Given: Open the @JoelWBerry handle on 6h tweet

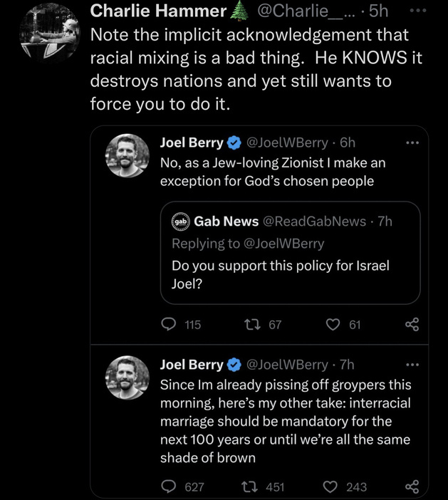Looking at the screenshot, I should (286, 143).
